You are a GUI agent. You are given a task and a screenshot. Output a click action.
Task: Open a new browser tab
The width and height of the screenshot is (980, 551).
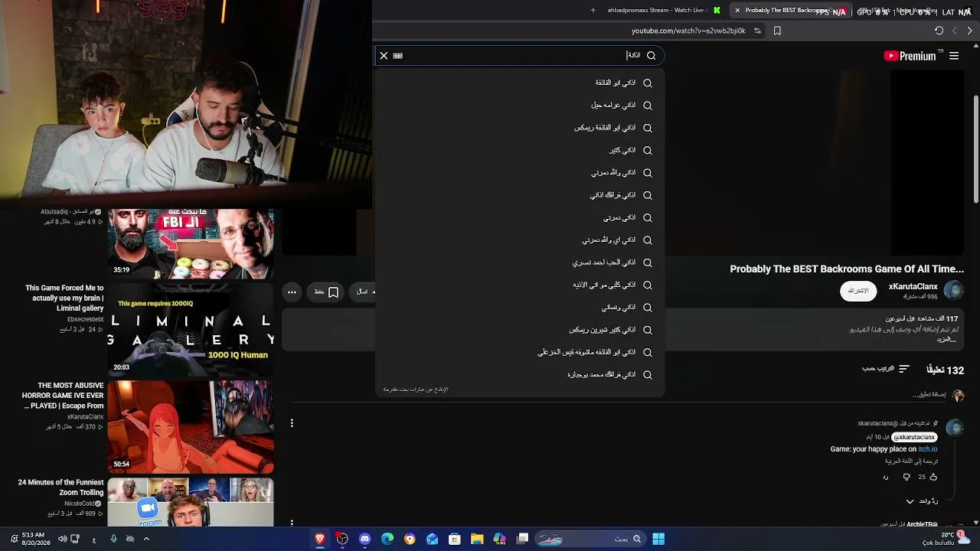click(593, 11)
